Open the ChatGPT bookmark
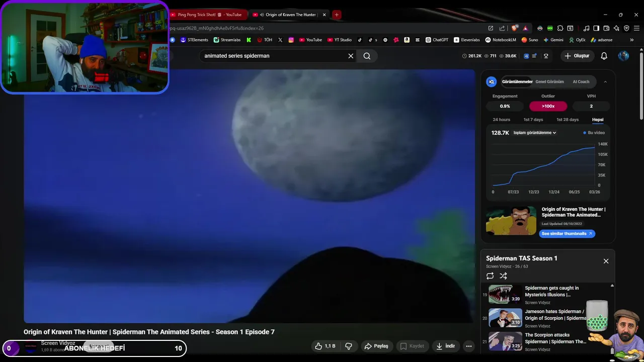644x362 pixels. (437, 40)
